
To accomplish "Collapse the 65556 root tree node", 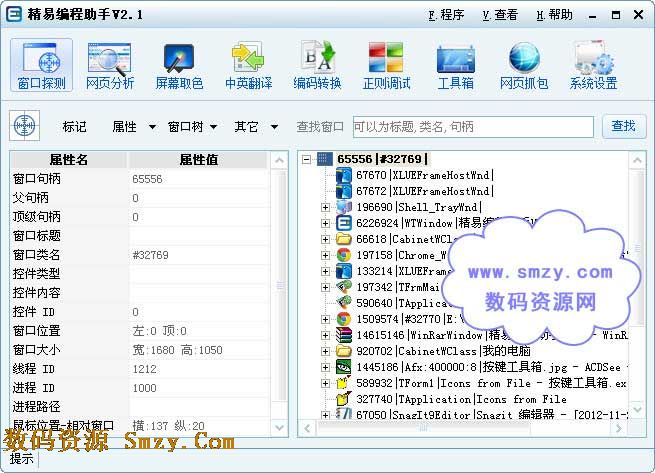I will [306, 159].
